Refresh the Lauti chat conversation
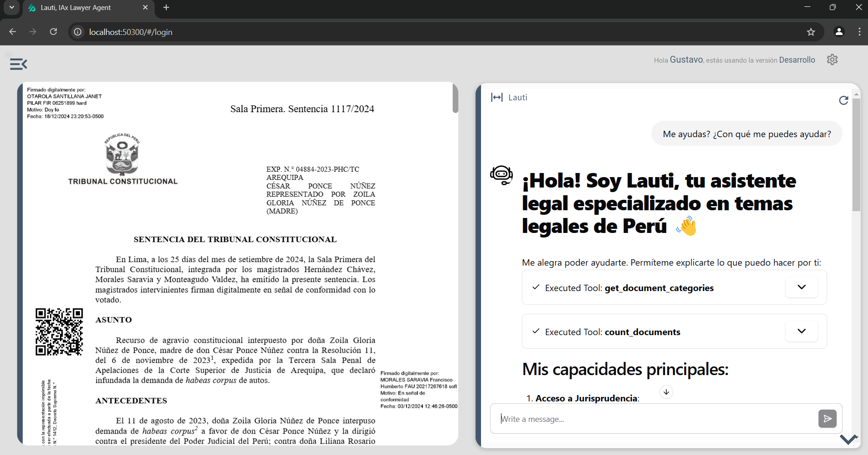The image size is (868, 455). coord(843,100)
